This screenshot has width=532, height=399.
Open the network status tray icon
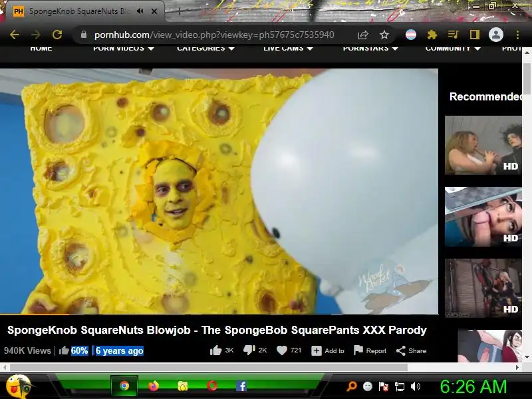400,386
